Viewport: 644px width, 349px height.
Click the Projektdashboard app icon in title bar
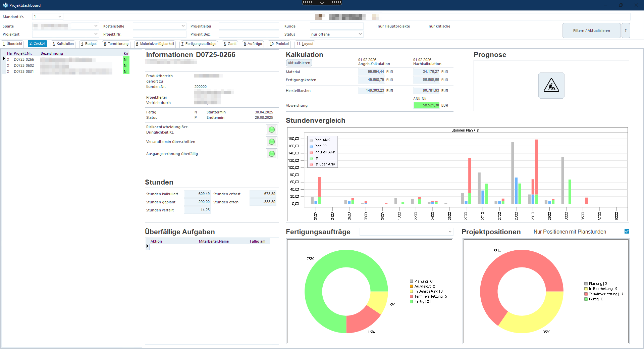click(x=5, y=5)
